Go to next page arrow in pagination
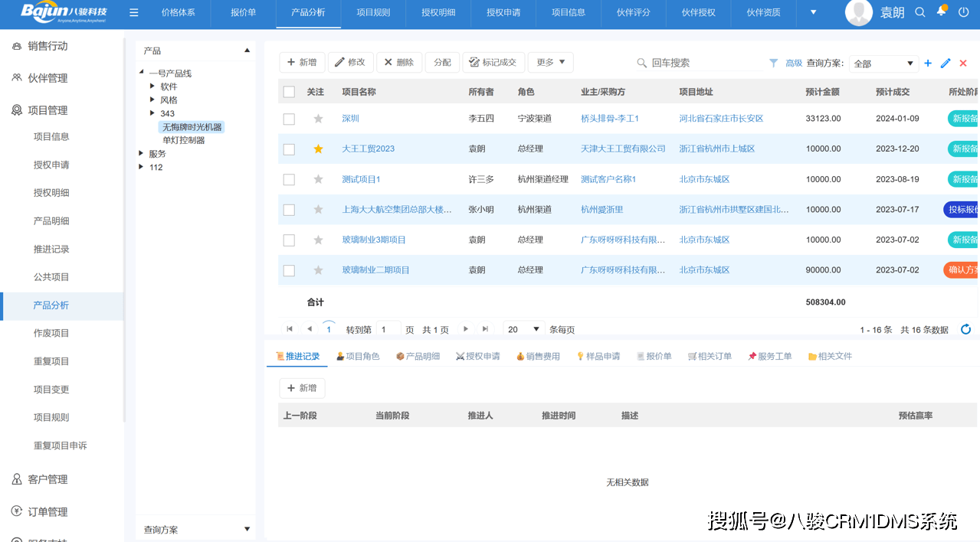This screenshot has height=542, width=980. click(x=465, y=329)
